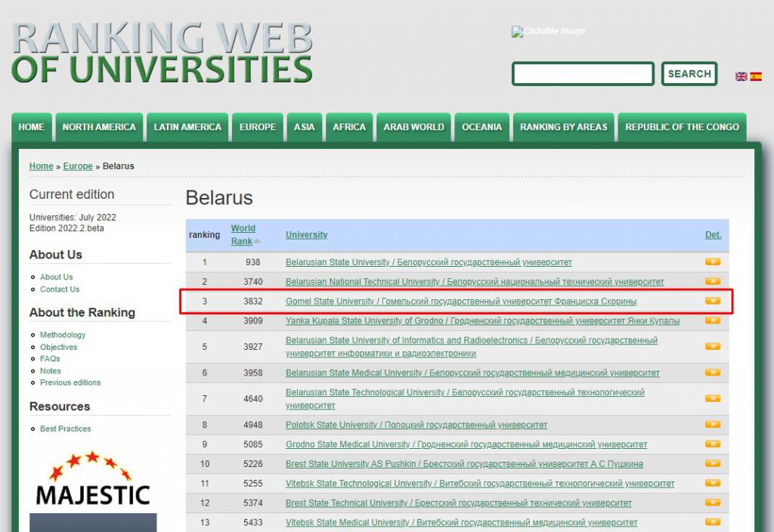This screenshot has height=532, width=774.
Task: Open the LATIN AMERICA tab
Action: click(187, 127)
